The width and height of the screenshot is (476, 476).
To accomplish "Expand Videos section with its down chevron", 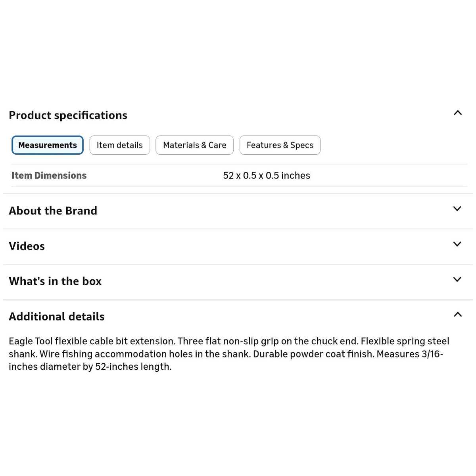I will [457, 244].
